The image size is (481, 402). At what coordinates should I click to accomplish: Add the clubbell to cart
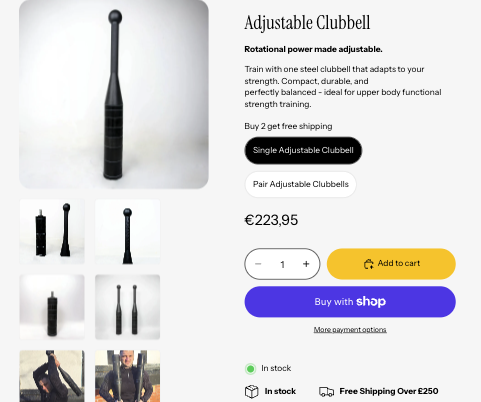click(391, 264)
